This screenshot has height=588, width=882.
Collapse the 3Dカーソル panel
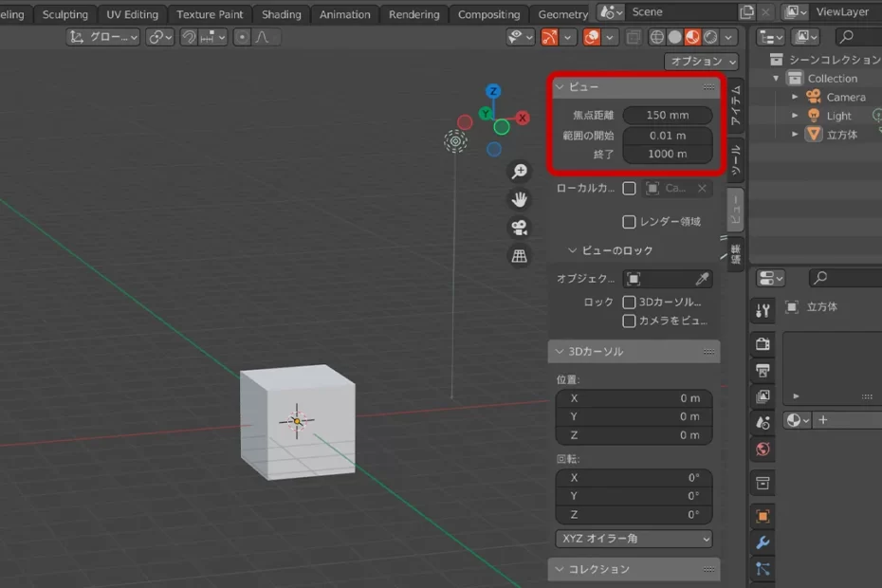tap(559, 352)
